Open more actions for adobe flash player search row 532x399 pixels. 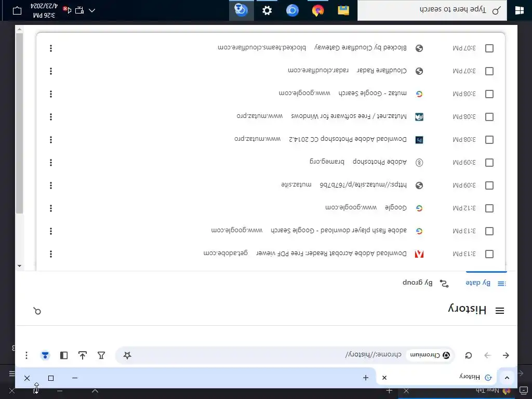click(x=51, y=231)
